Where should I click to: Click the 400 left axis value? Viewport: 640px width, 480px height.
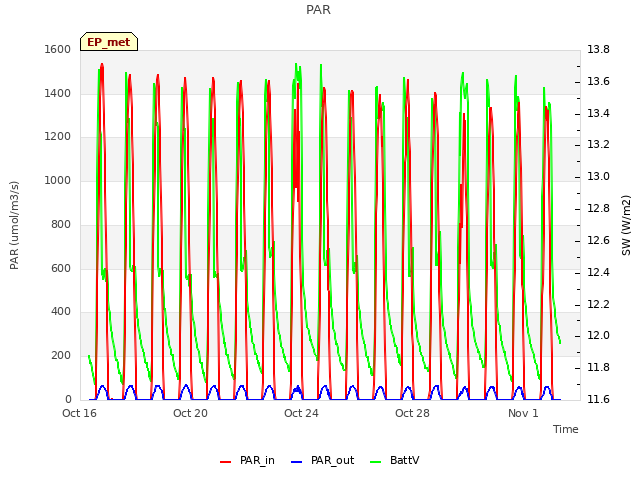coord(61,312)
